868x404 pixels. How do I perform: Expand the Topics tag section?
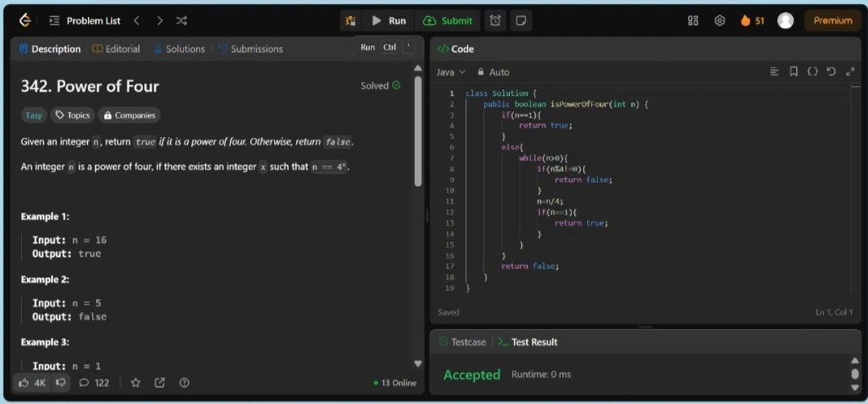(71, 115)
